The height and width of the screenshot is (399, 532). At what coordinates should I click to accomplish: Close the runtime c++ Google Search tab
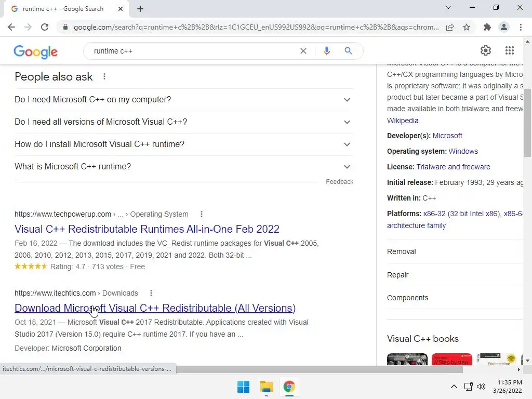coord(121,9)
